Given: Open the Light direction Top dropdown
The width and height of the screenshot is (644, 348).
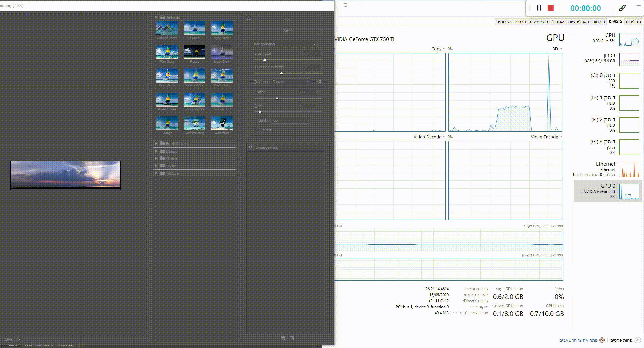Looking at the screenshot, I should coord(290,120).
